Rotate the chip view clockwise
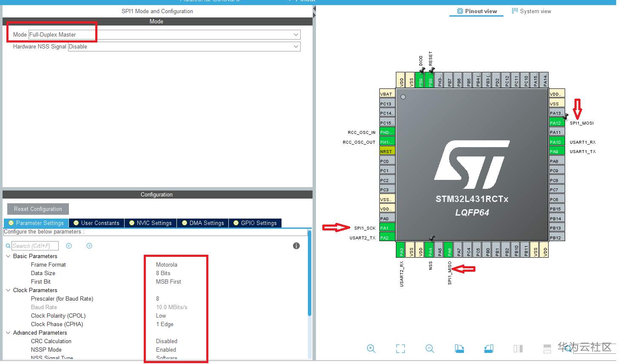 459,349
